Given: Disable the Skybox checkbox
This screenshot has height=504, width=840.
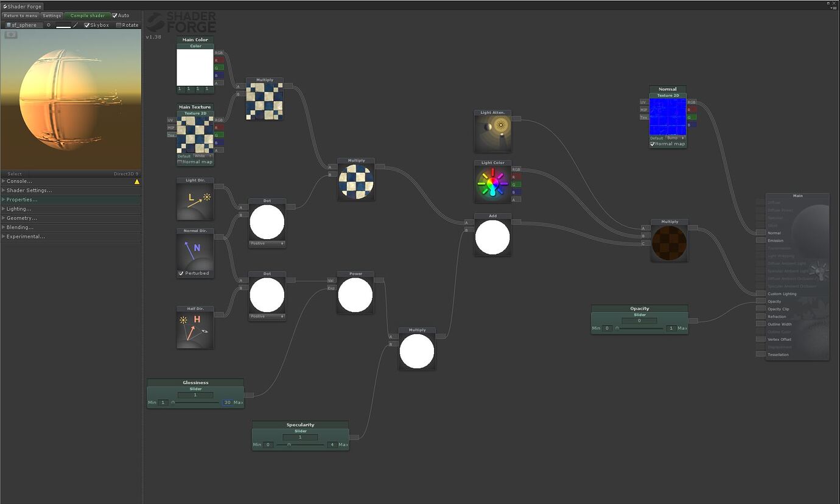Looking at the screenshot, I should pos(87,25).
